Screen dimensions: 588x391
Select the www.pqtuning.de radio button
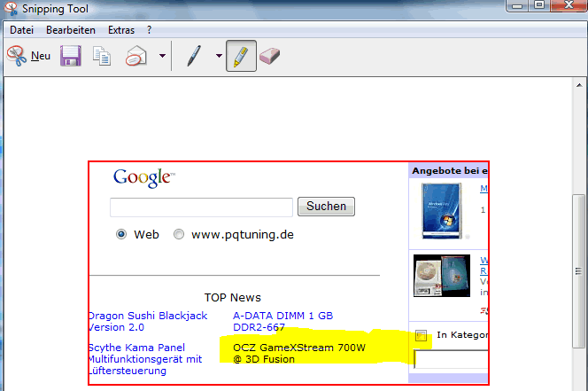point(179,234)
